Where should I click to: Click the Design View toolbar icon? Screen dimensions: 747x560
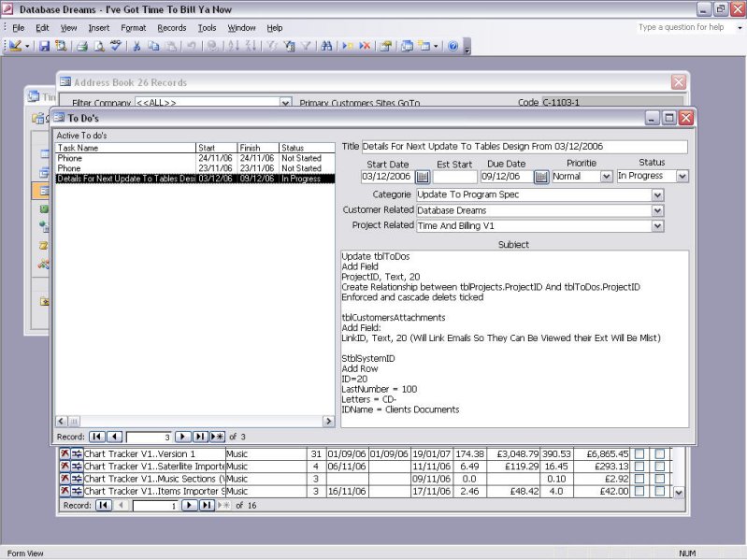pyautogui.click(x=15, y=46)
